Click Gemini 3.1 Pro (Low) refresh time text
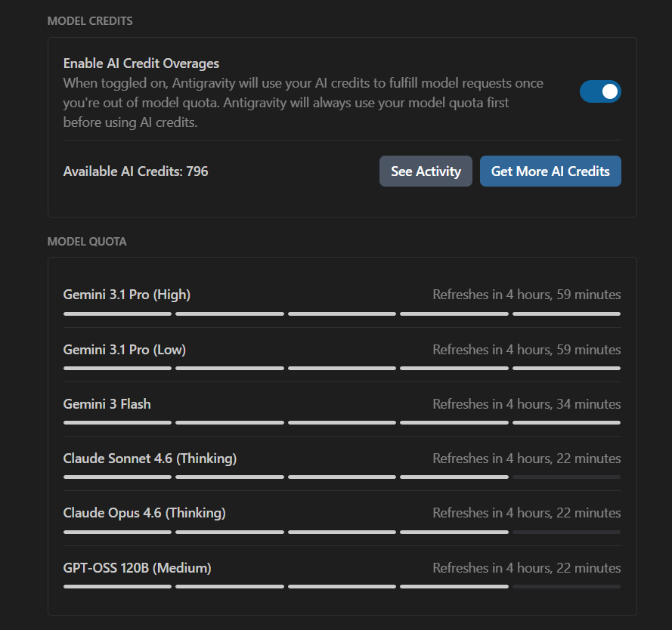The image size is (672, 630). [527, 350]
